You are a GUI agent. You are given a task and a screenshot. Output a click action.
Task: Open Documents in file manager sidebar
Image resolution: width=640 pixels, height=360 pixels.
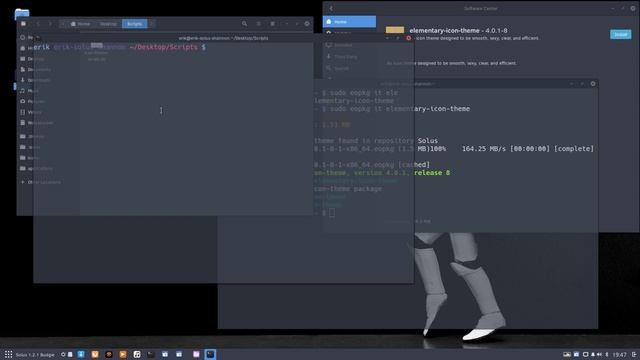[36, 69]
